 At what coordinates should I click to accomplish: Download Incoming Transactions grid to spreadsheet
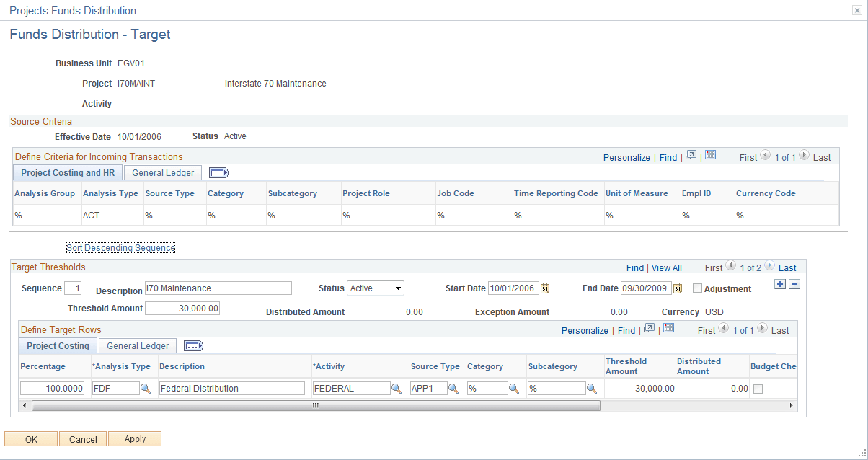point(710,156)
